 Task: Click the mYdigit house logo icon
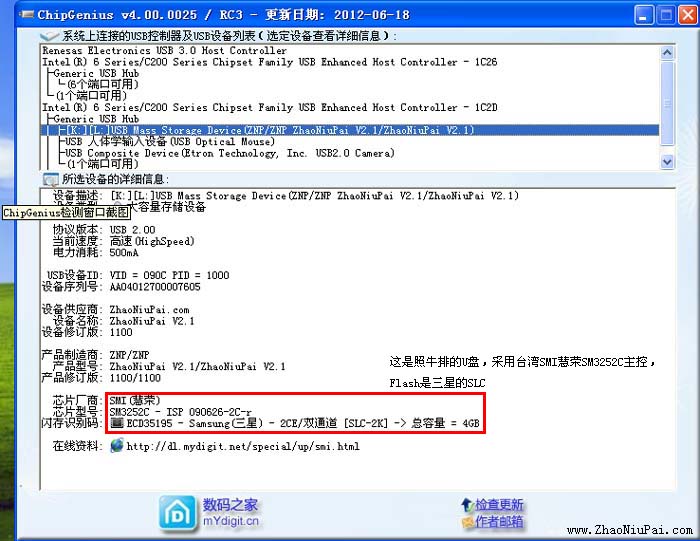point(178,514)
